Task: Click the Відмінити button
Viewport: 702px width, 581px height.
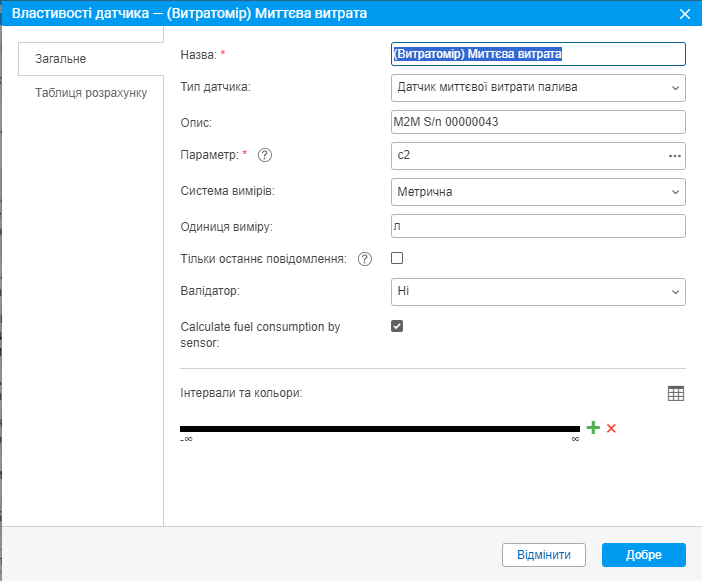Action: (544, 555)
